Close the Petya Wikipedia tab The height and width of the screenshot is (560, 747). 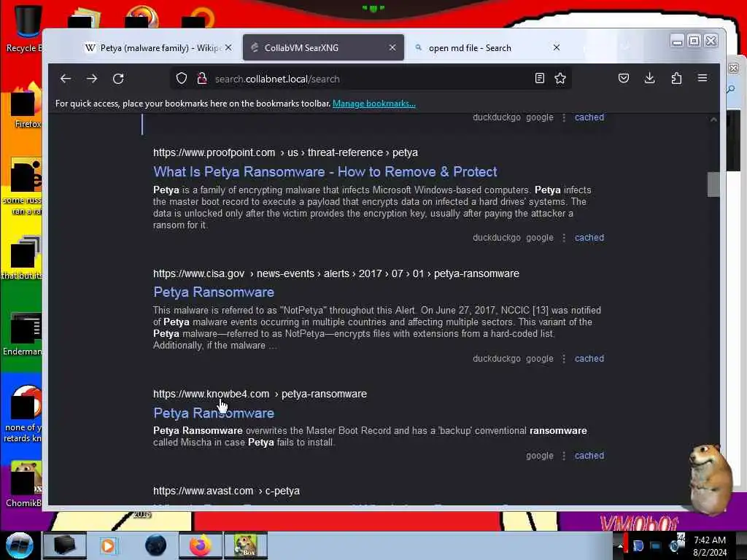click(228, 47)
